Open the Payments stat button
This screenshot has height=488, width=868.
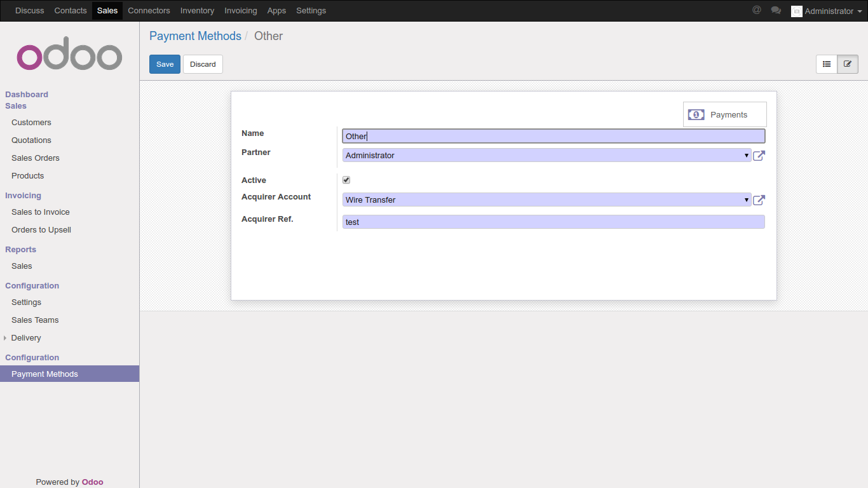click(x=725, y=114)
